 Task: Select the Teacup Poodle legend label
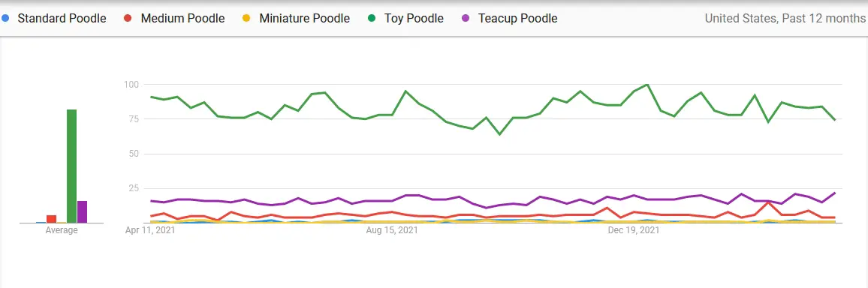[x=517, y=18]
